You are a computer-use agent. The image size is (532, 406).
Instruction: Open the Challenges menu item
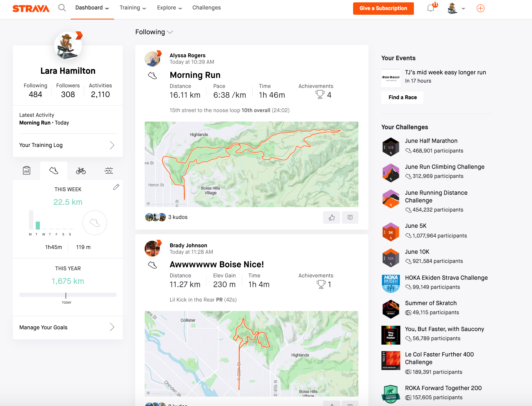tap(206, 8)
